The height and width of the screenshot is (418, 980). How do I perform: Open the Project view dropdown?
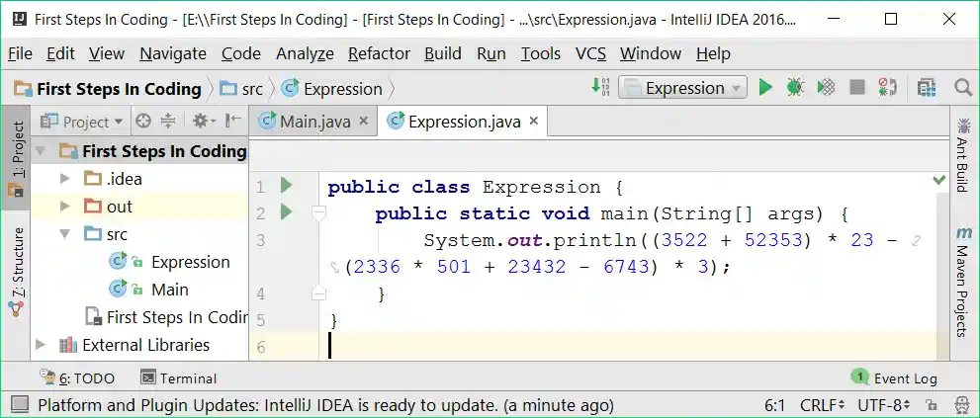point(82,122)
